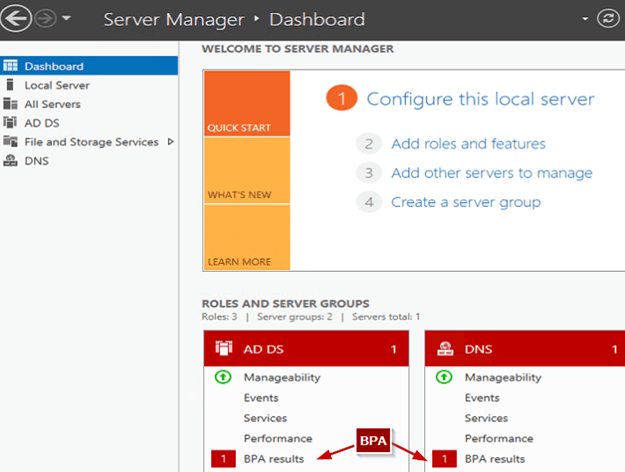Click the DNS sidebar icon
Viewport: 625px width, 472px height.
pos(10,160)
